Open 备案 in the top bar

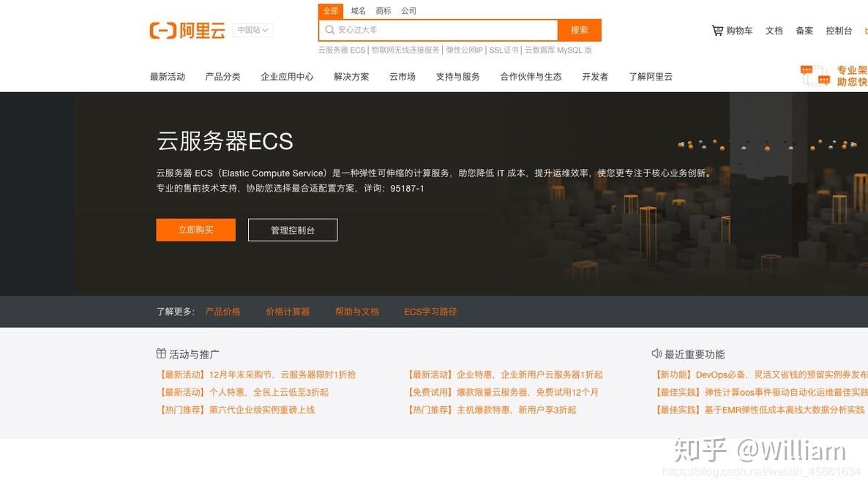(x=804, y=31)
